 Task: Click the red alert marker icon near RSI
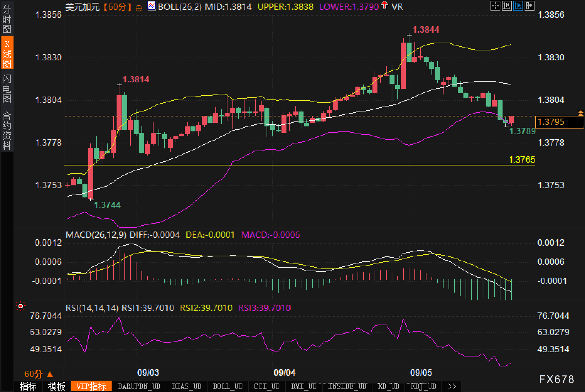(21, 306)
